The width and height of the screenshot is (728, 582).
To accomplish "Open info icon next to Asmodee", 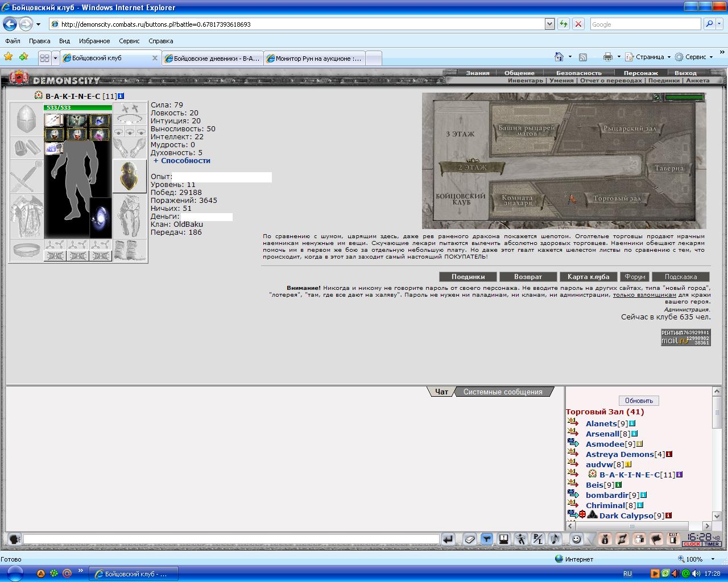I will click(639, 444).
